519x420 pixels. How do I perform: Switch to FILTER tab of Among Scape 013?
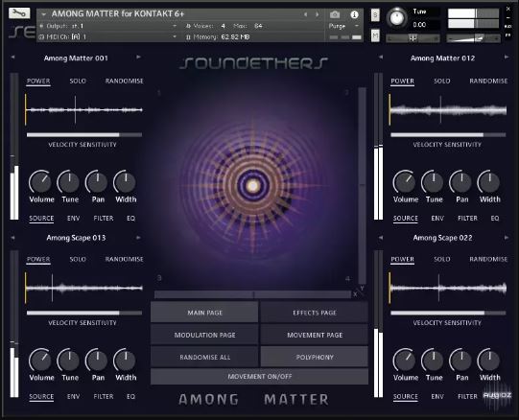coord(104,396)
